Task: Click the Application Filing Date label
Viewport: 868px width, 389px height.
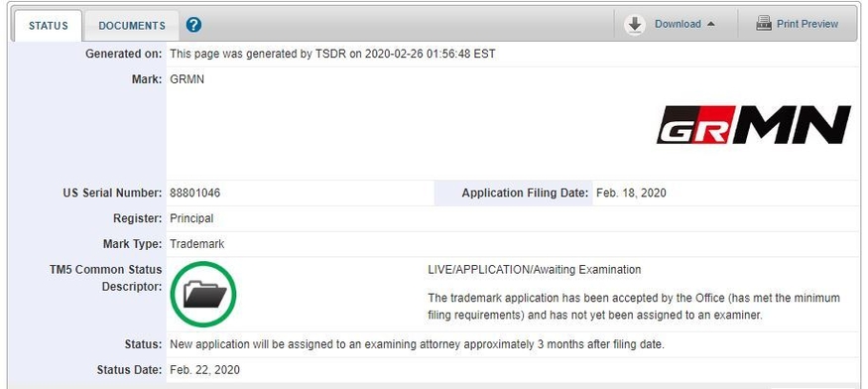Action: pyautogui.click(x=525, y=193)
